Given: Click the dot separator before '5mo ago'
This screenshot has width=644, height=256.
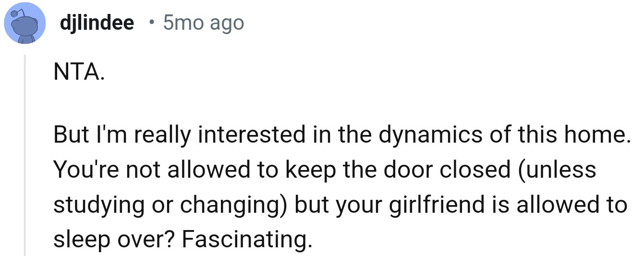Looking at the screenshot, I should tap(151, 23).
